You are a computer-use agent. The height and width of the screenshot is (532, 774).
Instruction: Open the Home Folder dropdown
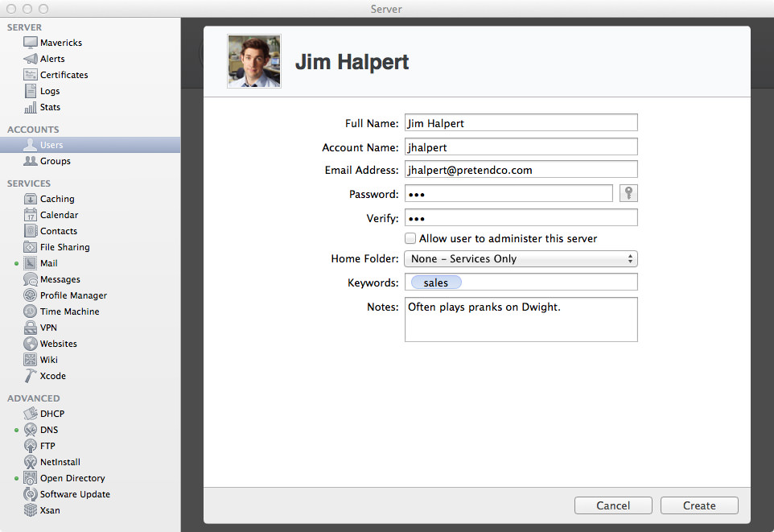pos(521,259)
